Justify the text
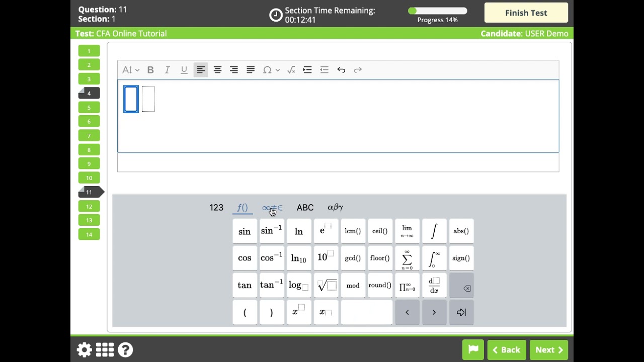644x362 pixels. [x=251, y=70]
